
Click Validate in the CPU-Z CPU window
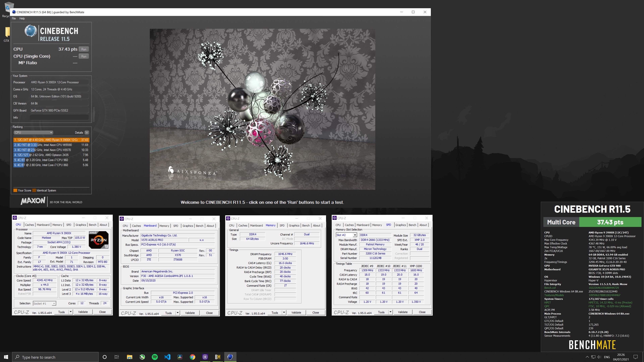point(83,312)
